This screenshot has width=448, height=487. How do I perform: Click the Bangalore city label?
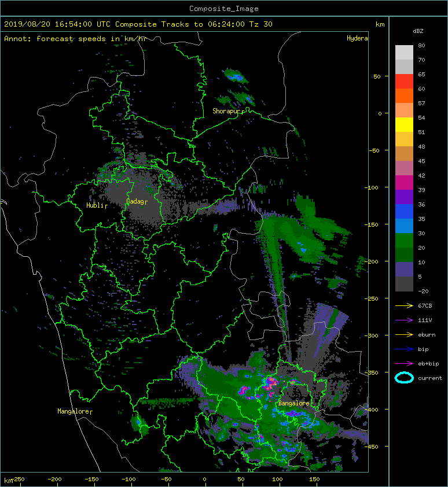point(295,403)
